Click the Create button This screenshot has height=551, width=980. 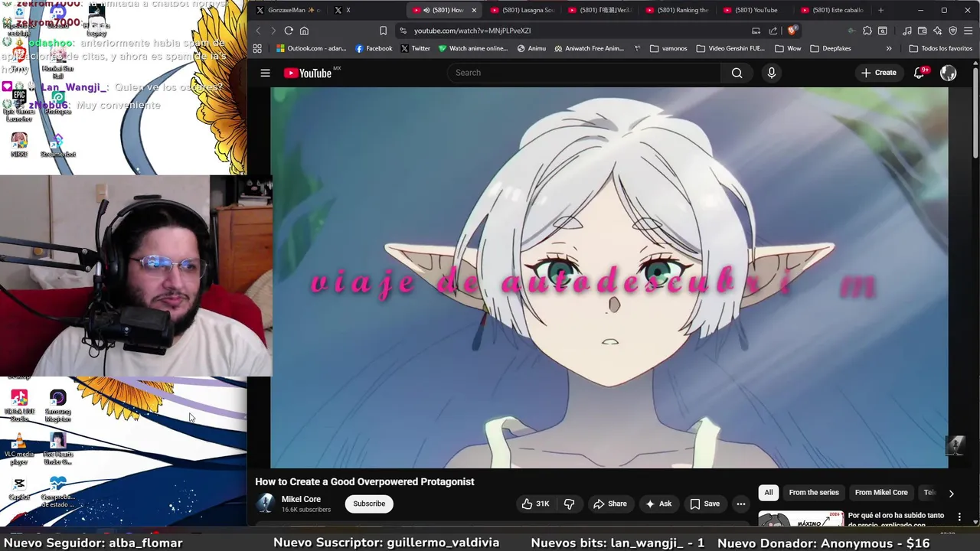pyautogui.click(x=878, y=73)
